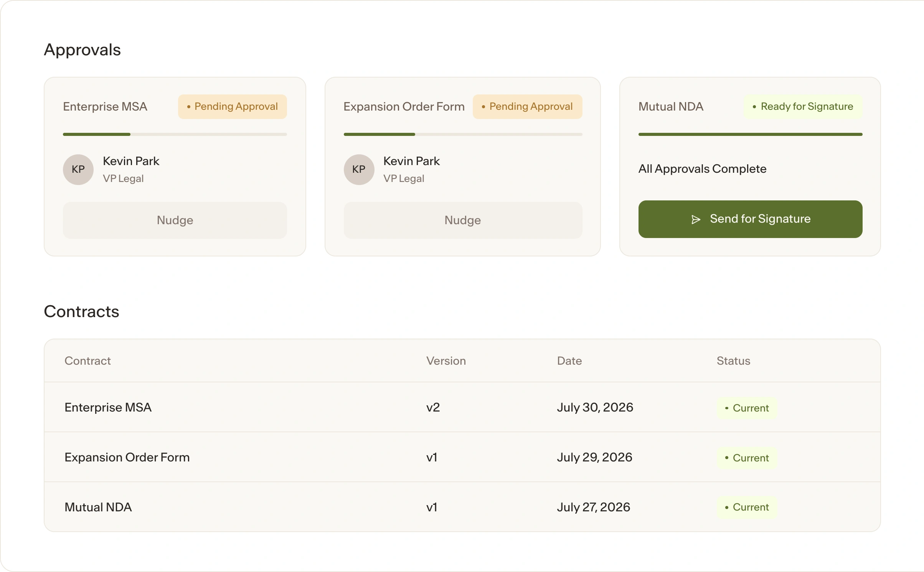Click Pending Approval badge on Expansion Order Form
The image size is (924, 572).
(527, 106)
